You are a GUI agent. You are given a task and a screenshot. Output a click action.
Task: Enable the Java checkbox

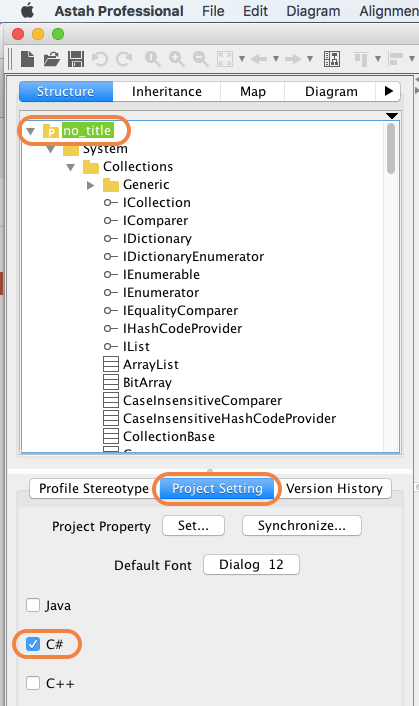[x=33, y=605]
